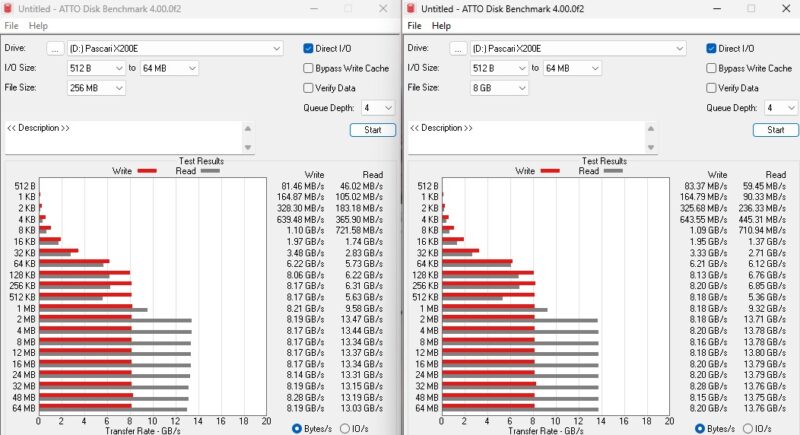Screen dimensions: 800x435
Task: Click 59.45 MB/s read value in right window
Action: (x=764, y=186)
